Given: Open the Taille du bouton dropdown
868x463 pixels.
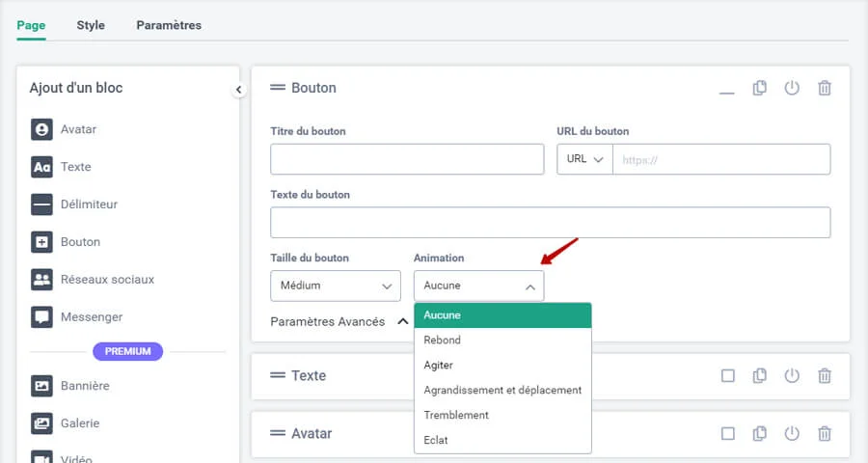Looking at the screenshot, I should click(335, 286).
